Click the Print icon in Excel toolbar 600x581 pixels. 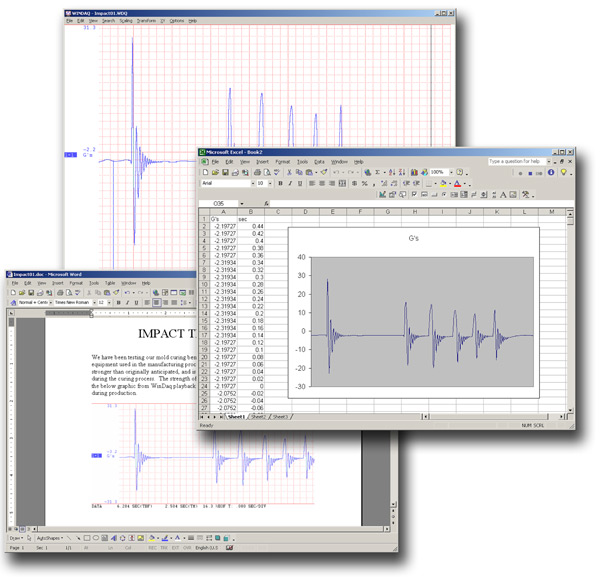click(257, 173)
